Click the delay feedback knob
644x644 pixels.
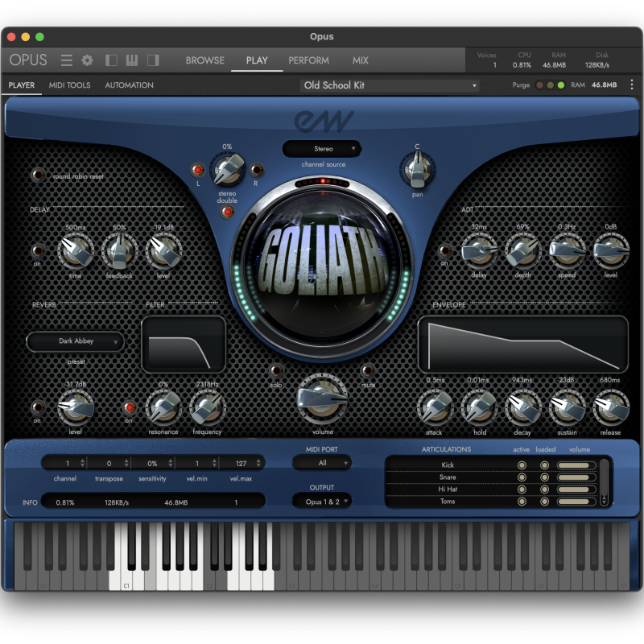pos(119,250)
